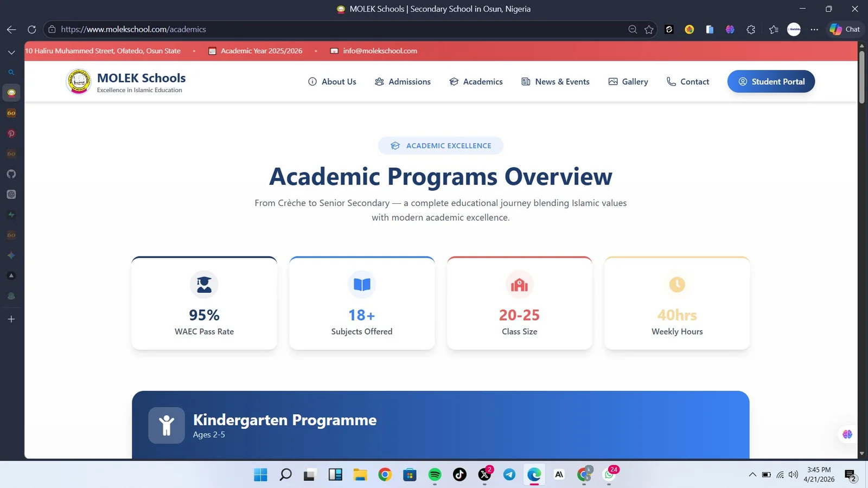Open the Student Portal button
The height and width of the screenshot is (488, 868).
(770, 81)
